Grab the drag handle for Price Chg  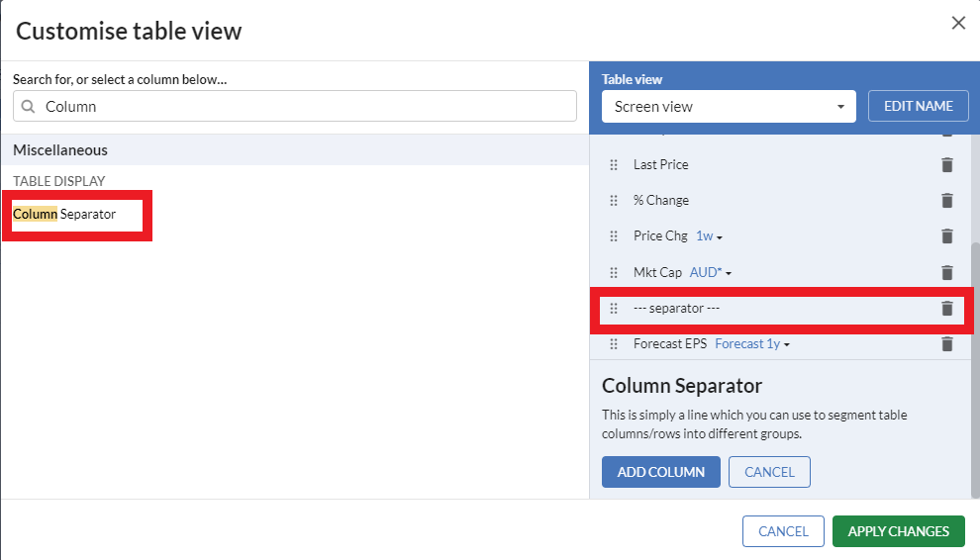coord(614,236)
